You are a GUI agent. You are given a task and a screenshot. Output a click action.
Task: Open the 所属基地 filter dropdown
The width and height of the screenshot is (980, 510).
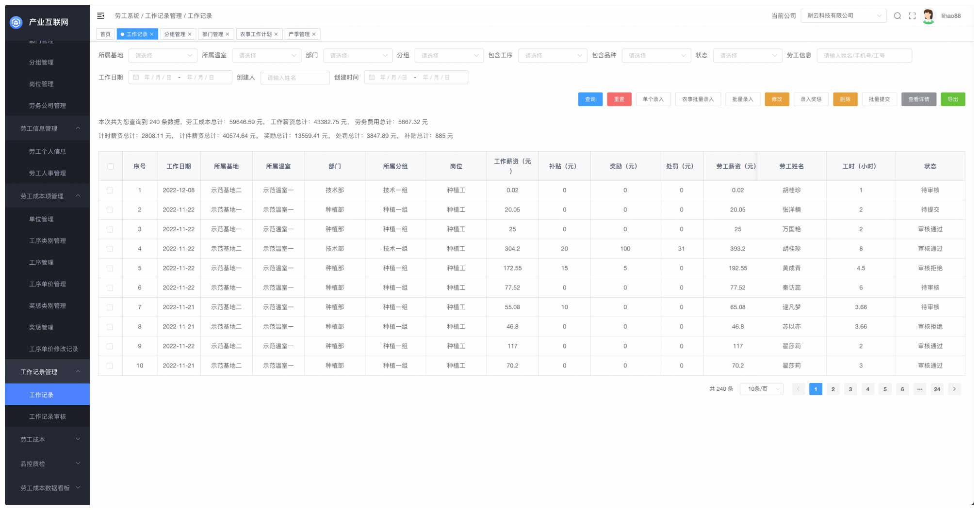coord(163,56)
